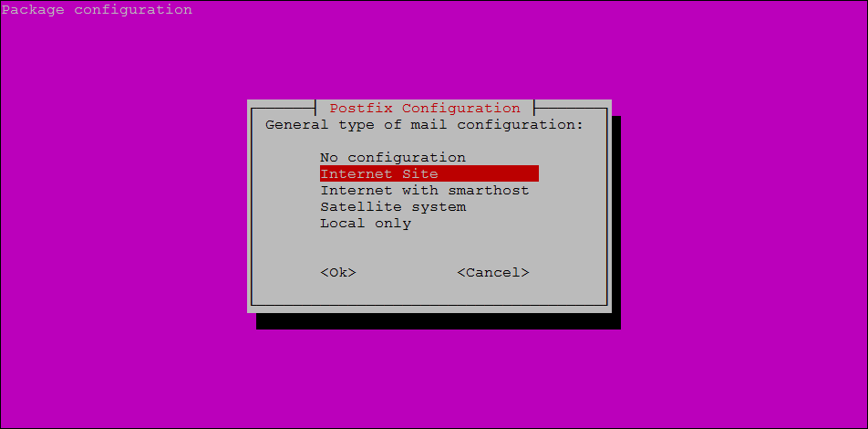This screenshot has height=429, width=868.
Task: Select the "No configuration" option
Action: click(x=392, y=157)
